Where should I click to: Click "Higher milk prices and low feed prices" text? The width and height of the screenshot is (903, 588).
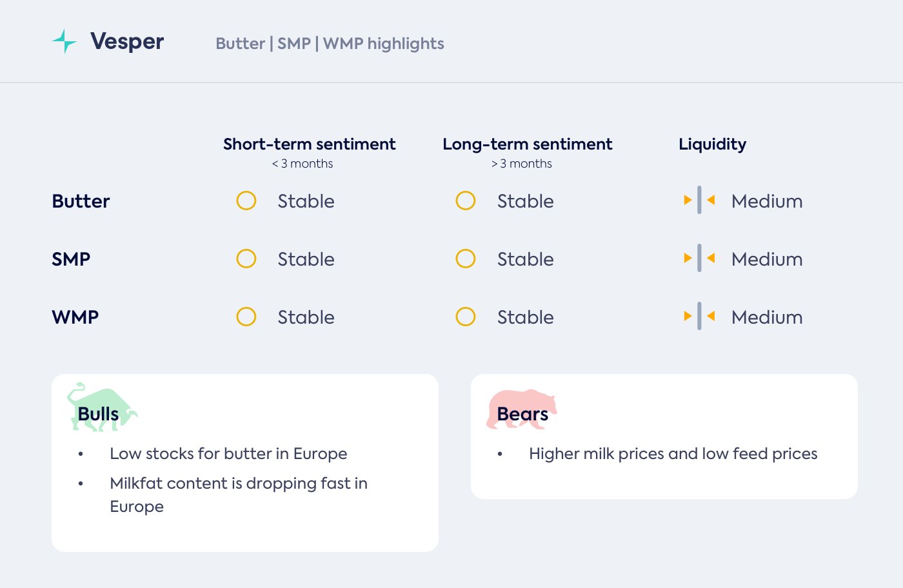tap(673, 454)
